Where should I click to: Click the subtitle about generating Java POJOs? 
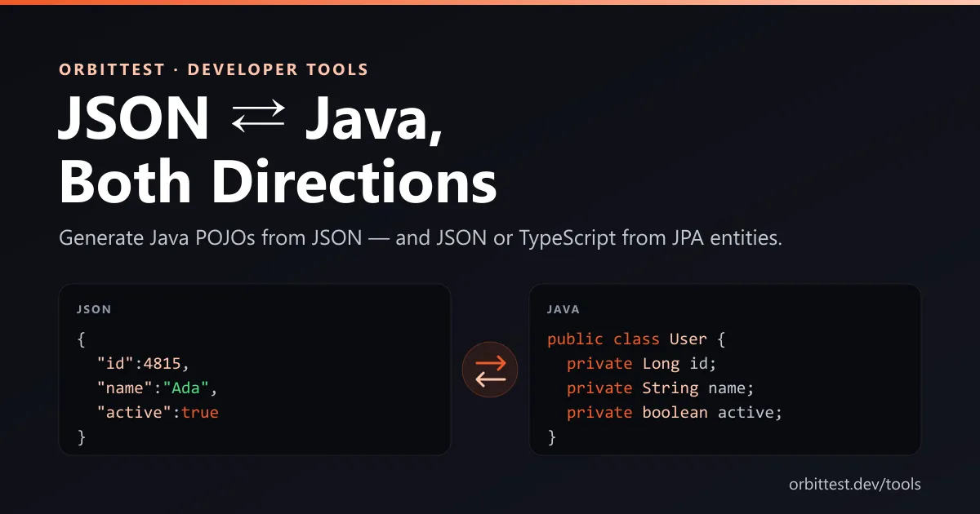pos(421,240)
